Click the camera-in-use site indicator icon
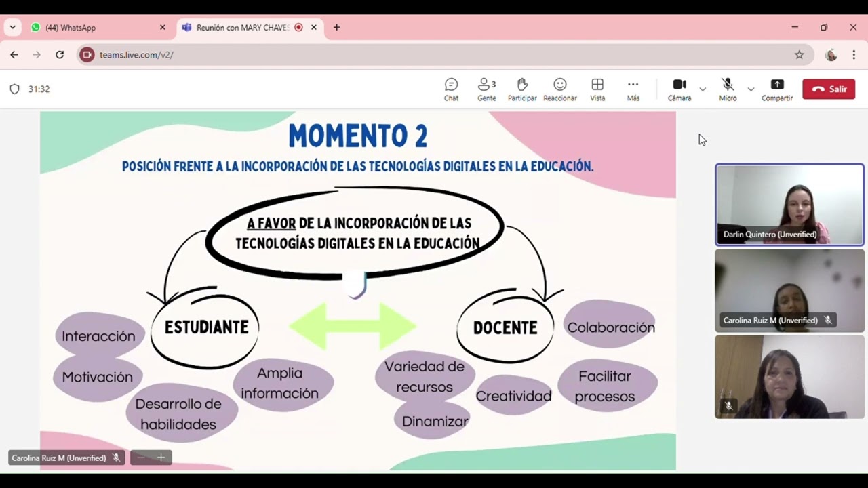 point(87,55)
